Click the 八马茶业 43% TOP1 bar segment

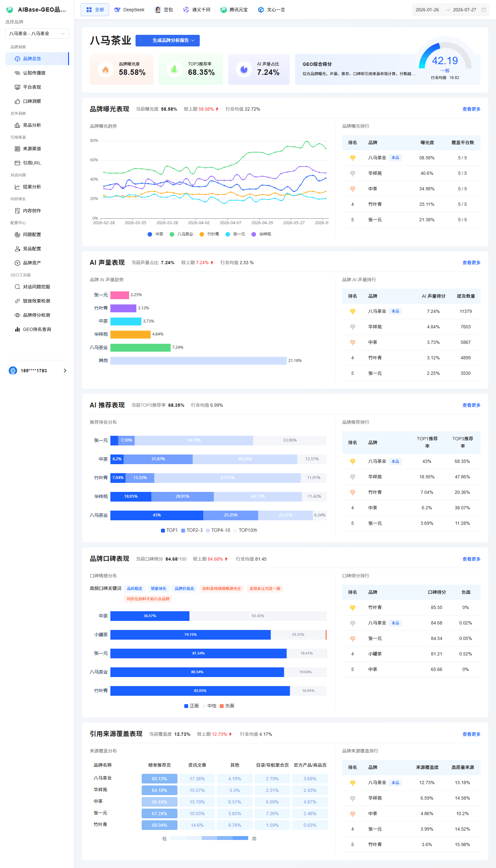[x=157, y=515]
